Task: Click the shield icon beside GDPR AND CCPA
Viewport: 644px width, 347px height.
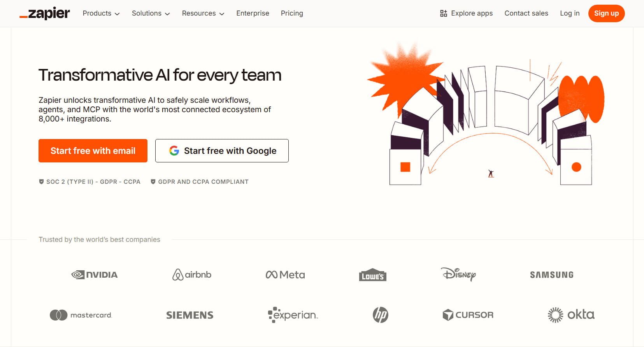Action: pyautogui.click(x=153, y=181)
